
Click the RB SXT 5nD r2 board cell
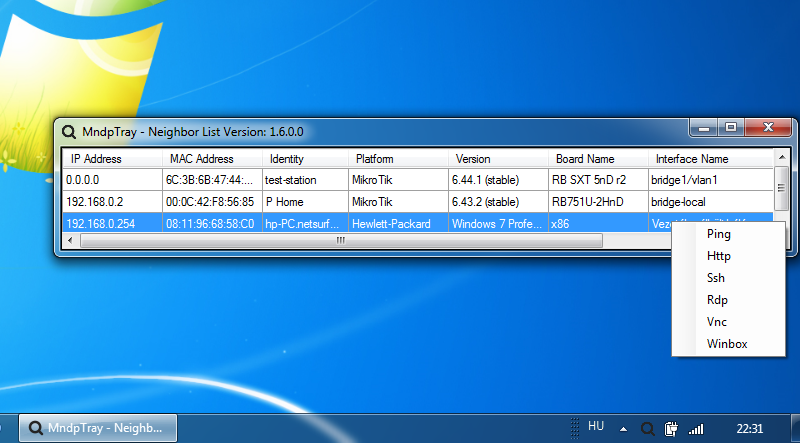point(598,180)
